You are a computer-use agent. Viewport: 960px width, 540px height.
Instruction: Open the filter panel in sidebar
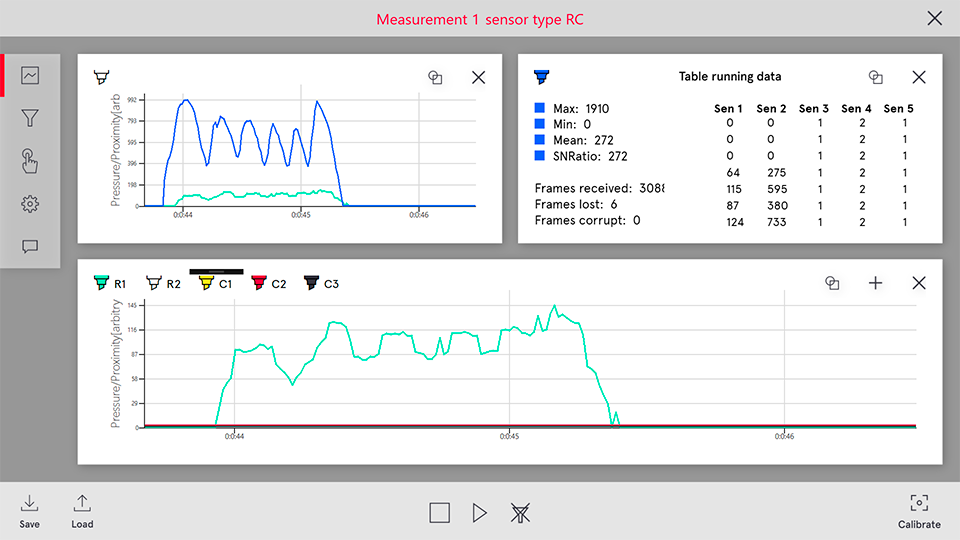coord(30,119)
